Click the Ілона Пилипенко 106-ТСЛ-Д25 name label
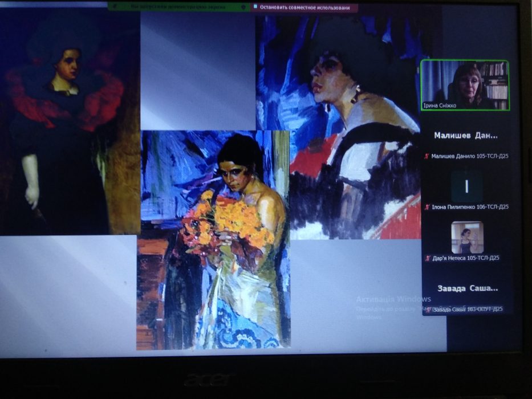This screenshot has height=399, width=532. coord(470,207)
